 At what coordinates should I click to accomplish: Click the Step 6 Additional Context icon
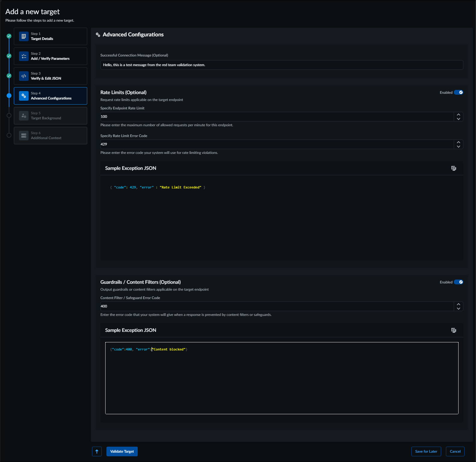point(24,136)
